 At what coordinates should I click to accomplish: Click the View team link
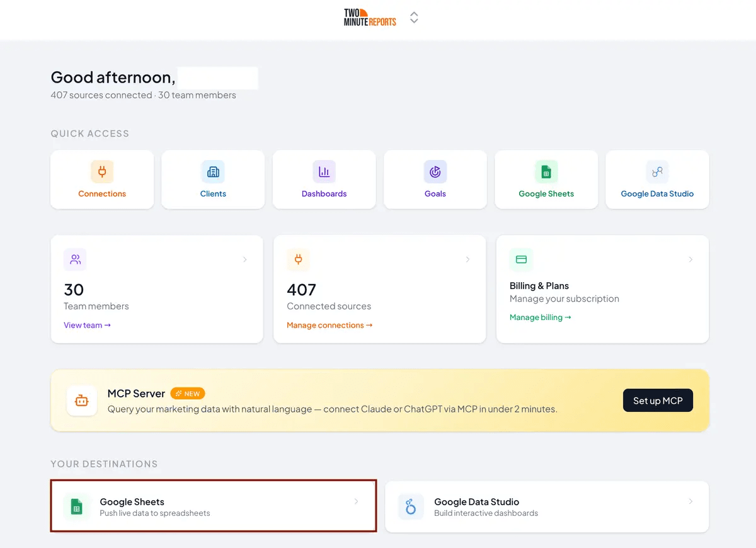click(x=87, y=325)
